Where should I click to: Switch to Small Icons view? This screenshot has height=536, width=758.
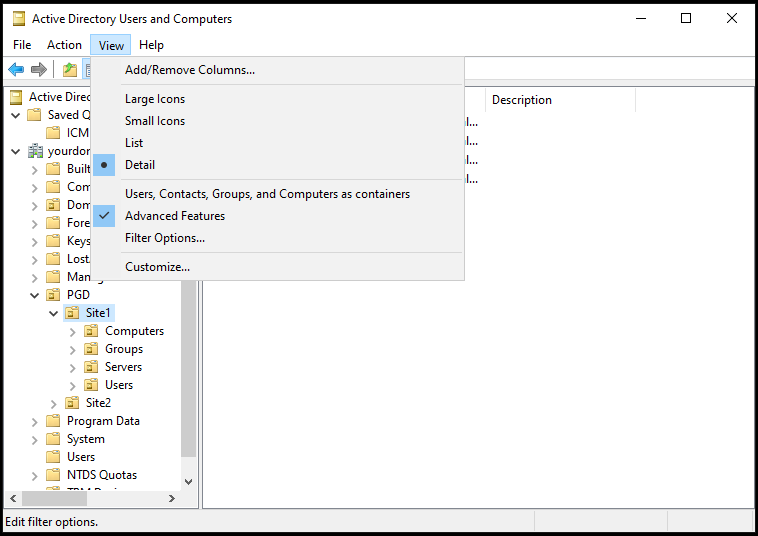coord(277,121)
